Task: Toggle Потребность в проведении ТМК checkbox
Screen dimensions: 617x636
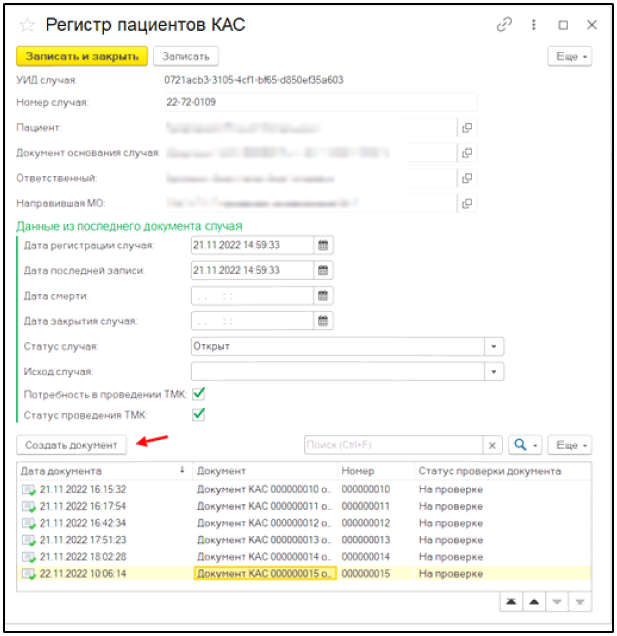Action: click(198, 394)
